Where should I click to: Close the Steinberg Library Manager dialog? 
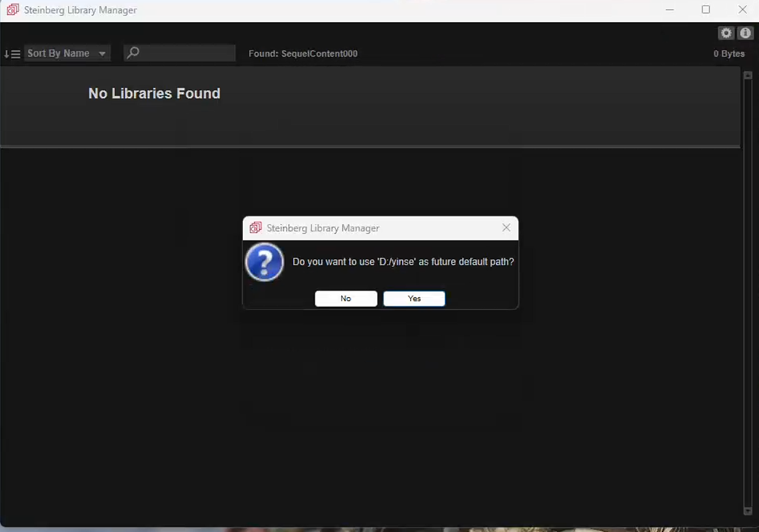506,227
